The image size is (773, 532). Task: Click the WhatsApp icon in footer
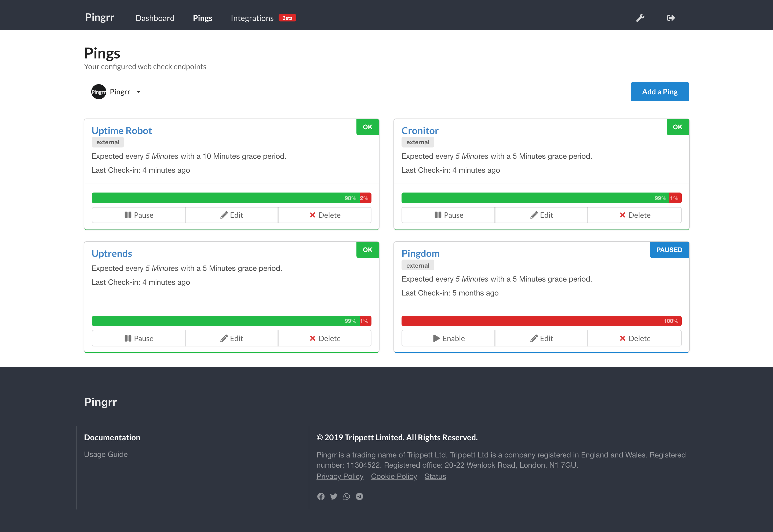(347, 496)
